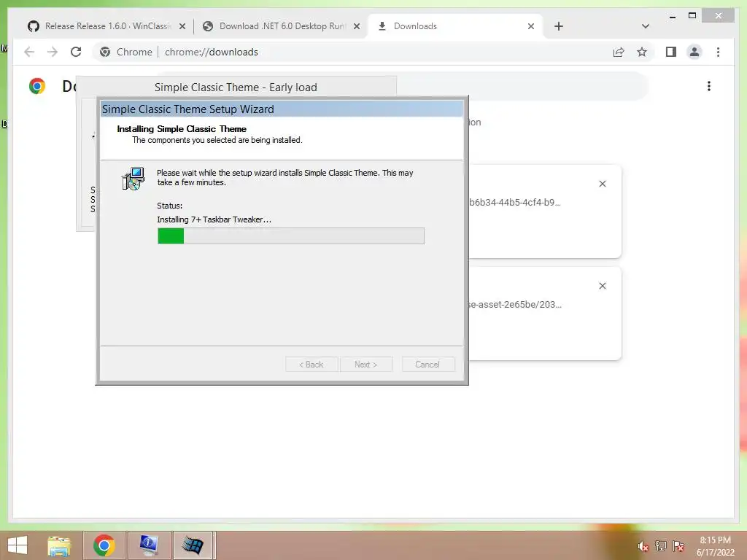Click the Chrome taskbar icon
The image size is (747, 560).
tap(104, 545)
